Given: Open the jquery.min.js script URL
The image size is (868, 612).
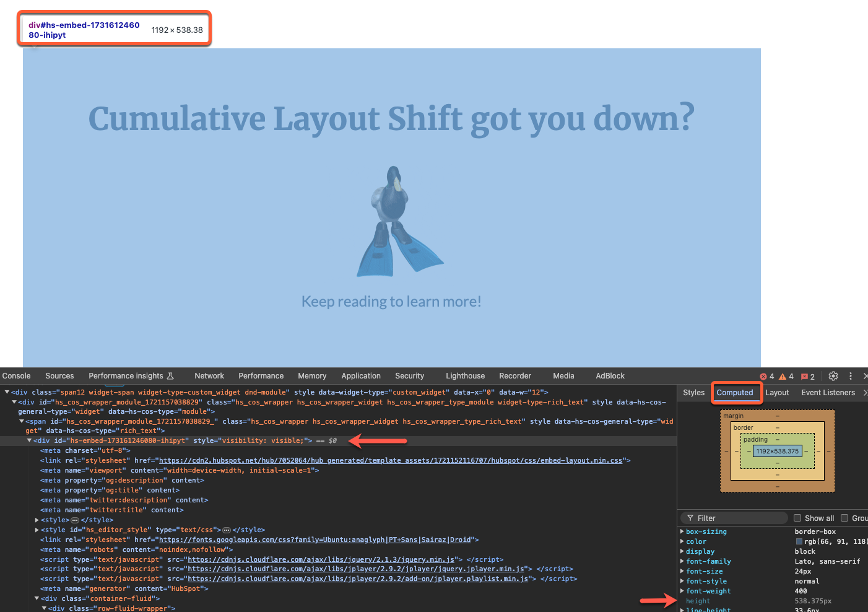Looking at the screenshot, I should pos(321,559).
